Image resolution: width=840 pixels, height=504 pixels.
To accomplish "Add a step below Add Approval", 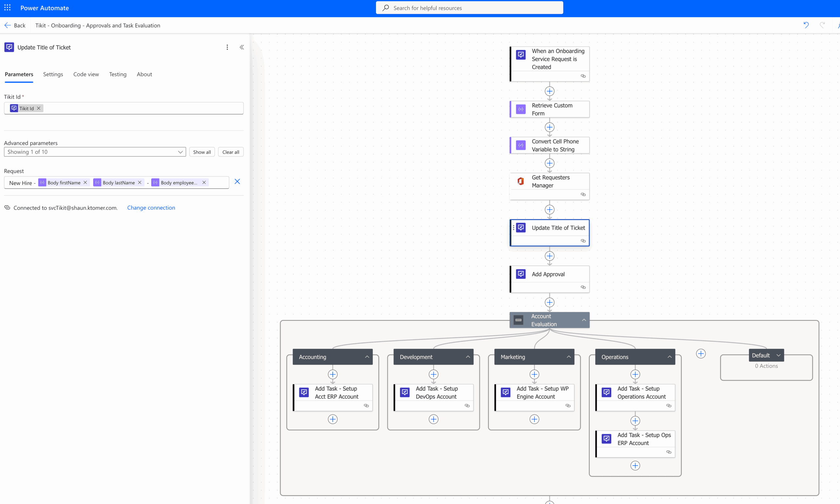I will pyautogui.click(x=549, y=302).
